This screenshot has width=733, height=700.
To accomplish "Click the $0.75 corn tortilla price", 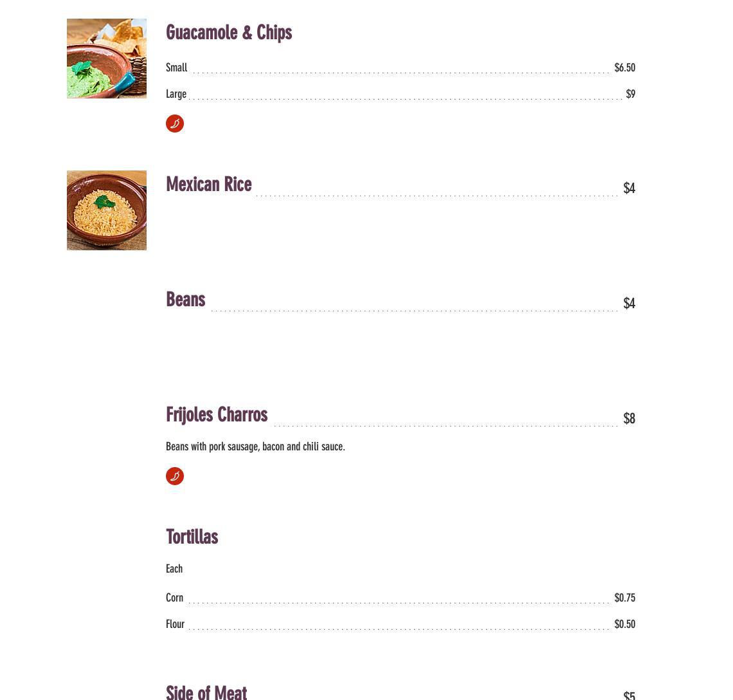I will 624,598.
